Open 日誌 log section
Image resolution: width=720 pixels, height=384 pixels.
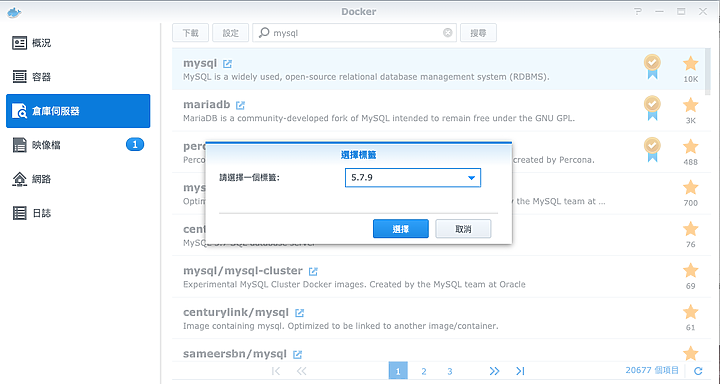tap(78, 213)
